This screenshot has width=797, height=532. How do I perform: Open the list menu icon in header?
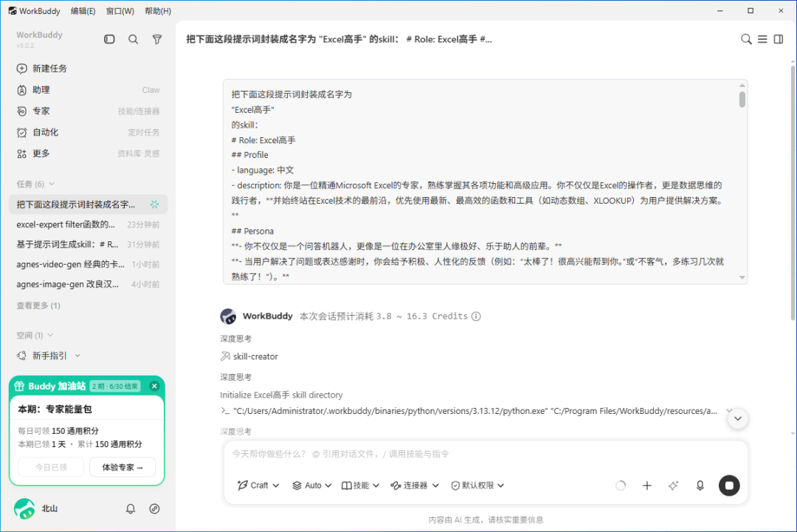[x=762, y=39]
